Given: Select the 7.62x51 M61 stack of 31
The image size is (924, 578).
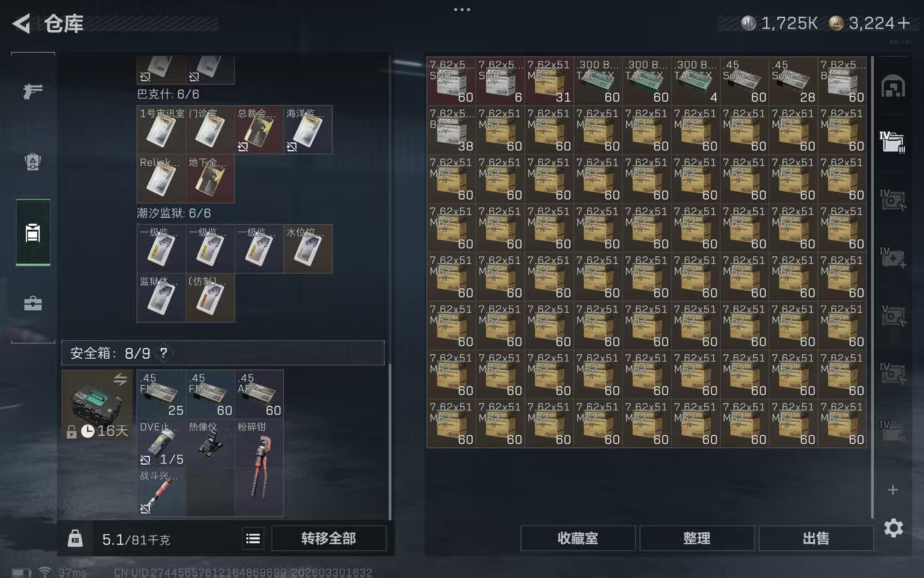Looking at the screenshot, I should click(549, 81).
